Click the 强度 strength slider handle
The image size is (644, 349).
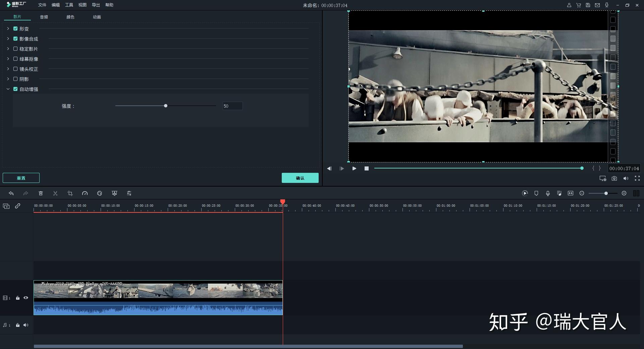[x=166, y=106]
